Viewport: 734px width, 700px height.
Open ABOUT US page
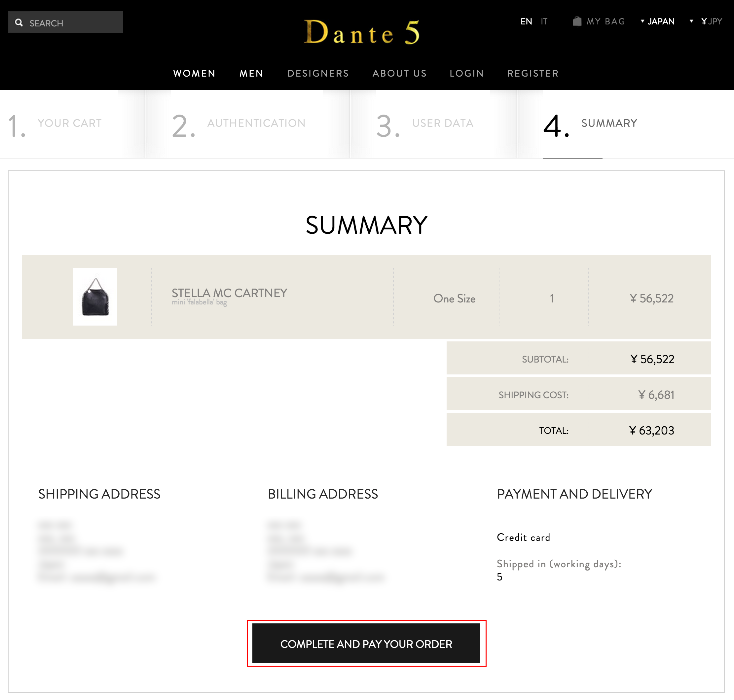pyautogui.click(x=399, y=74)
